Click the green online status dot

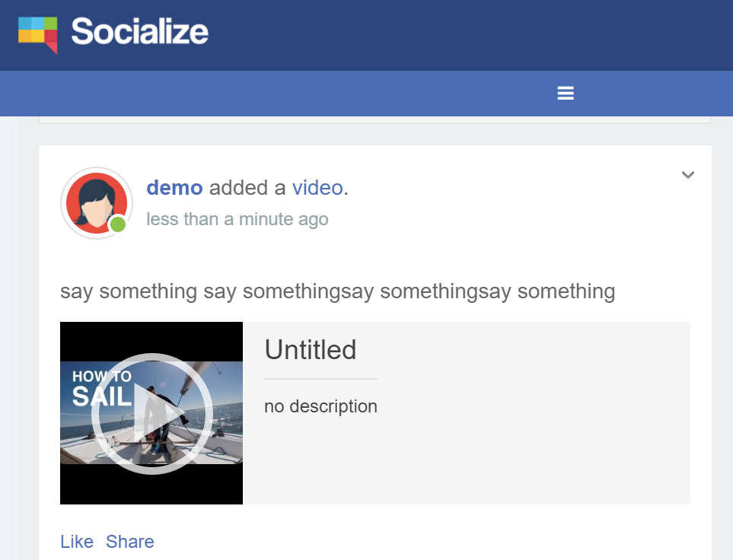(117, 224)
